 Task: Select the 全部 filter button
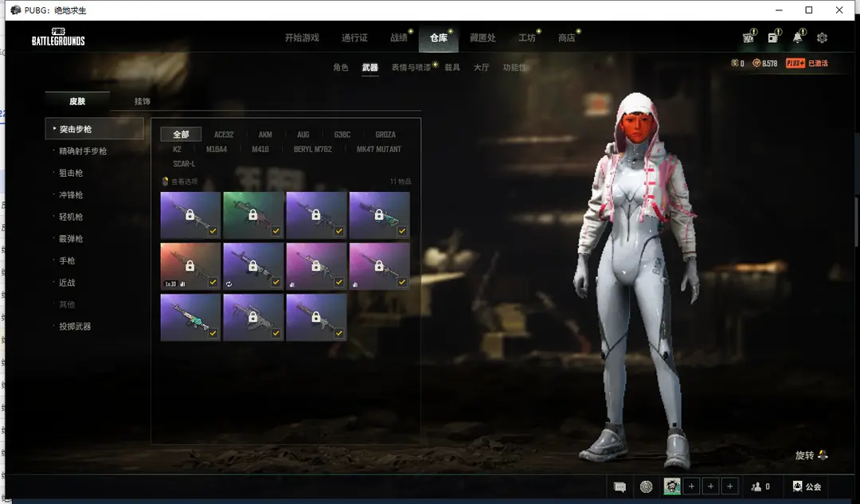[181, 135]
